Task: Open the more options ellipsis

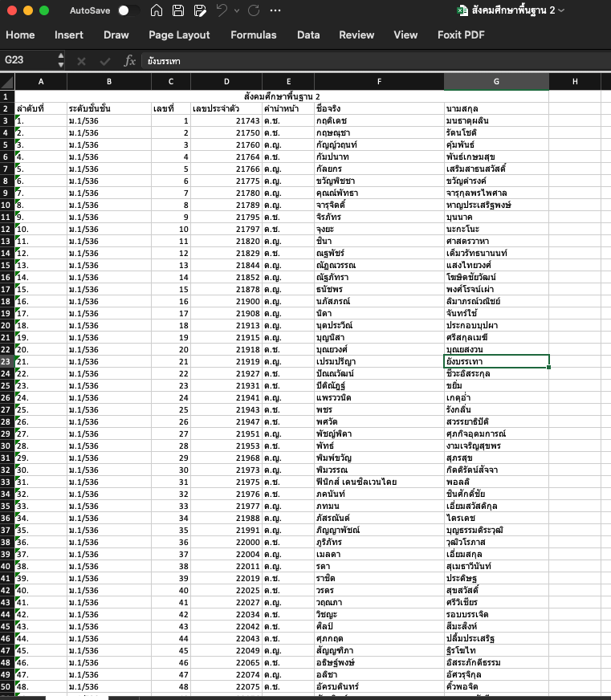Action: (x=275, y=10)
